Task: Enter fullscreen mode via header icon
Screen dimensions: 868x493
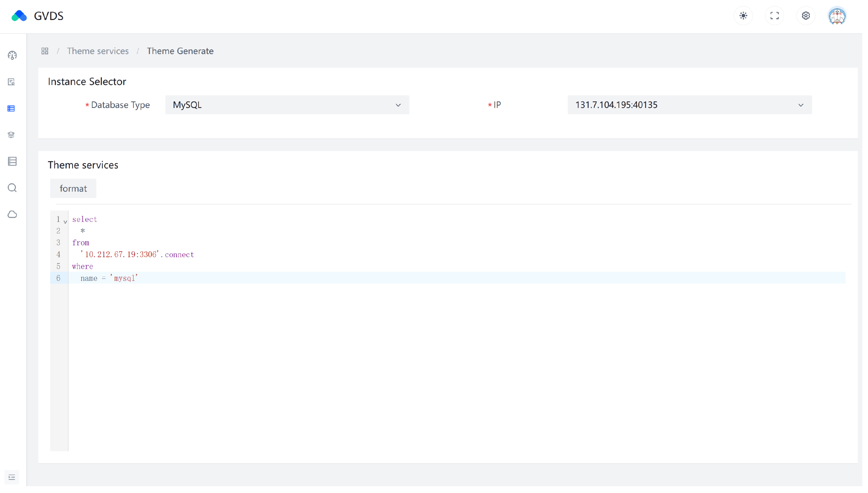Action: pos(775,16)
